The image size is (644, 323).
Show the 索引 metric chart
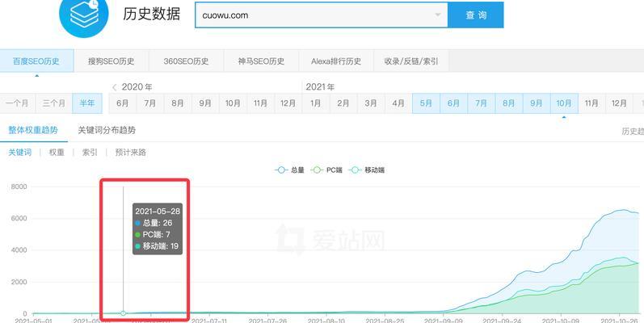[x=90, y=153]
